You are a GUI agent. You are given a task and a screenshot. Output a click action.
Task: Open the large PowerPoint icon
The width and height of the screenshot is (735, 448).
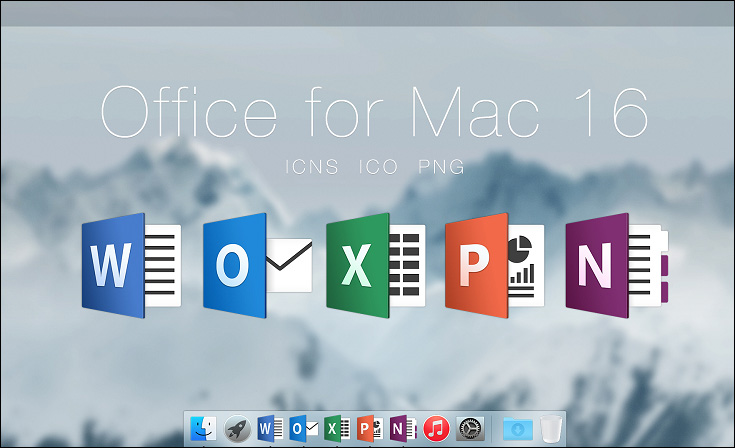coord(495,266)
